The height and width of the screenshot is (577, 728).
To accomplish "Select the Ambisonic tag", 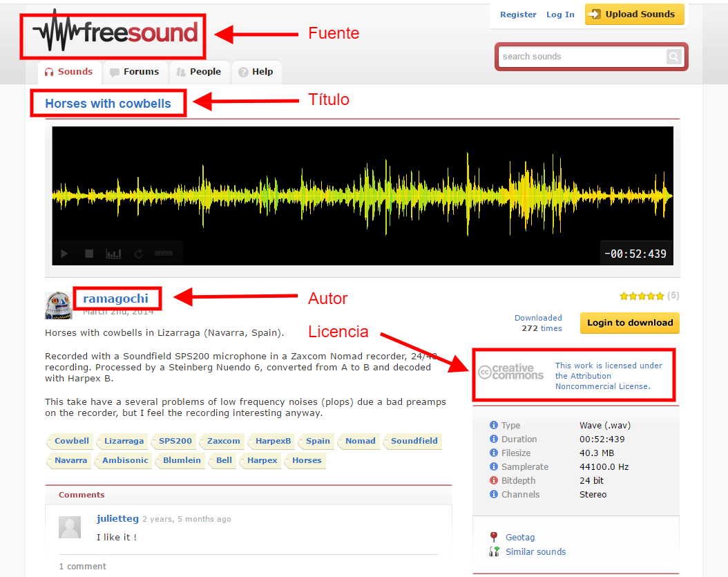I will click(x=124, y=460).
